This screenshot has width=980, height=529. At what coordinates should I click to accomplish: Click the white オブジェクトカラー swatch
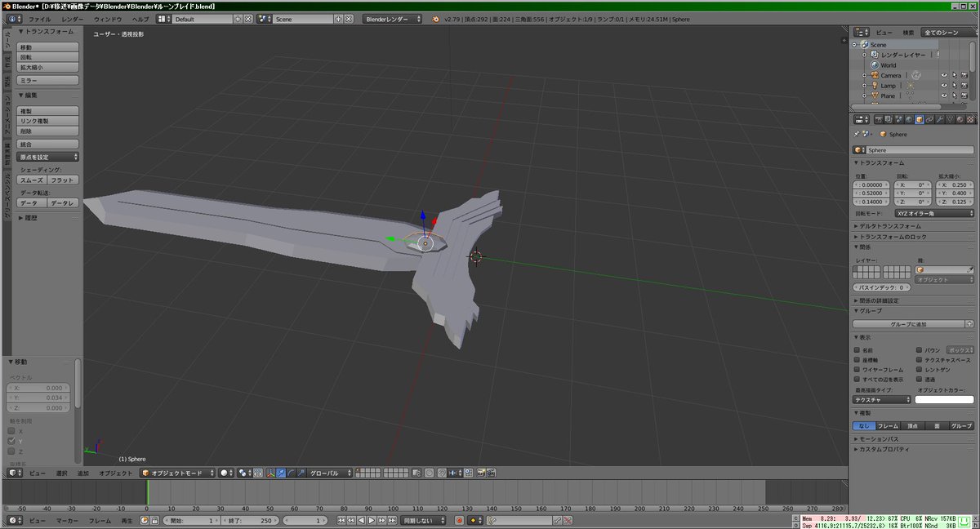pyautogui.click(x=945, y=400)
